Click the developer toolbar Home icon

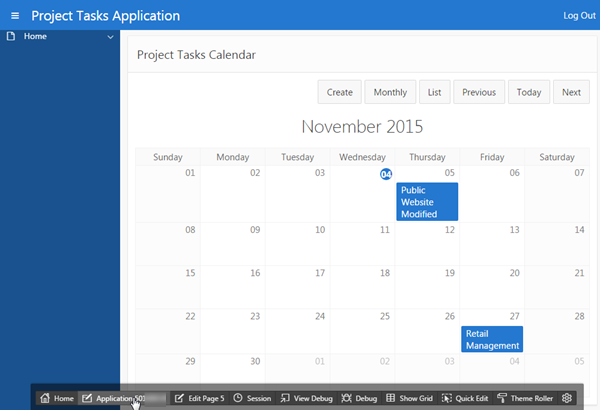point(45,398)
